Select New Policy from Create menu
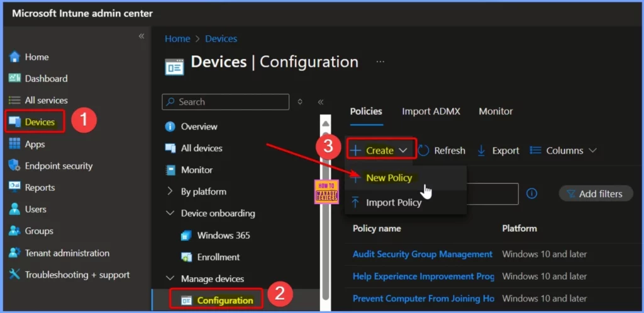The image size is (644, 313). (406, 178)
